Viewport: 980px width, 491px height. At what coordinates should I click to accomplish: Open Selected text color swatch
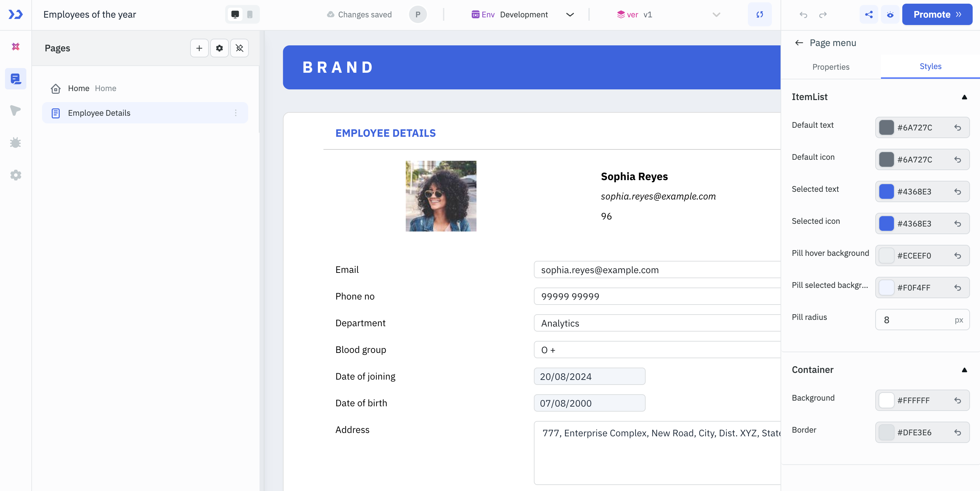886,191
